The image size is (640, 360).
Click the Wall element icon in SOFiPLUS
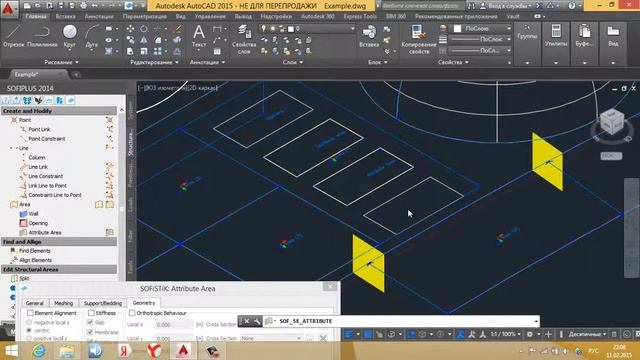coord(23,213)
